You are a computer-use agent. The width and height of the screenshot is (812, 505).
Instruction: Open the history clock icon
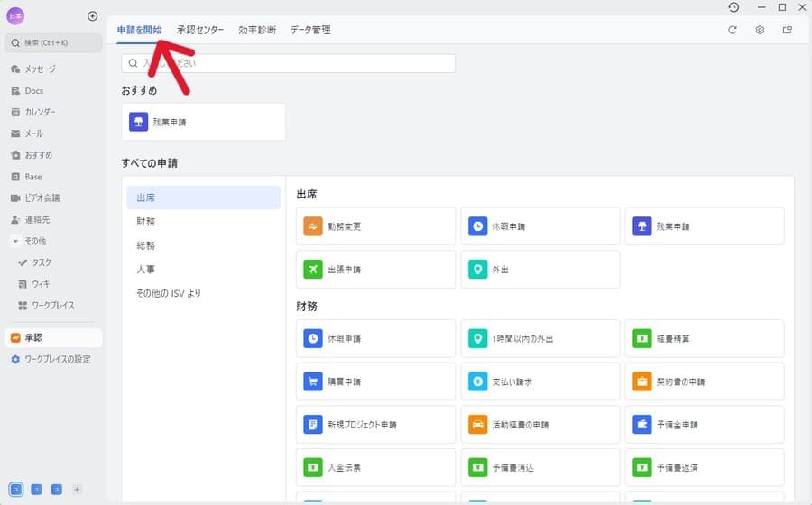(734, 7)
